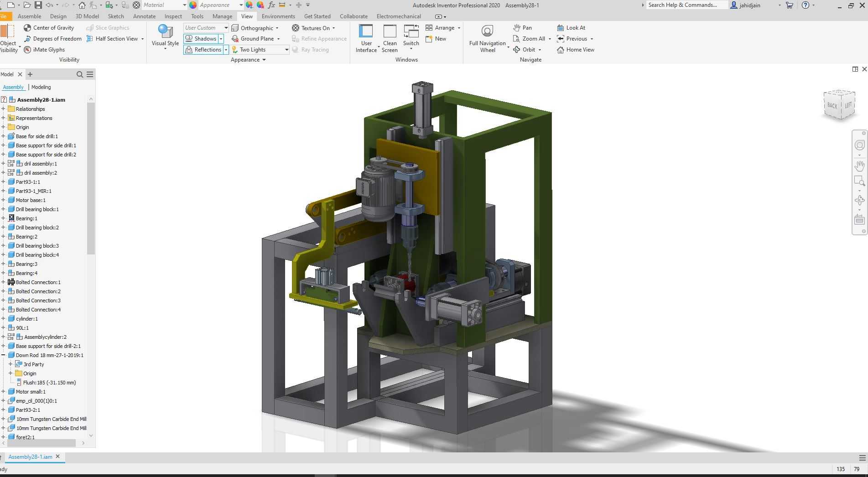The width and height of the screenshot is (868, 477).
Task: Open the Assemble ribbon tab
Action: coord(29,16)
